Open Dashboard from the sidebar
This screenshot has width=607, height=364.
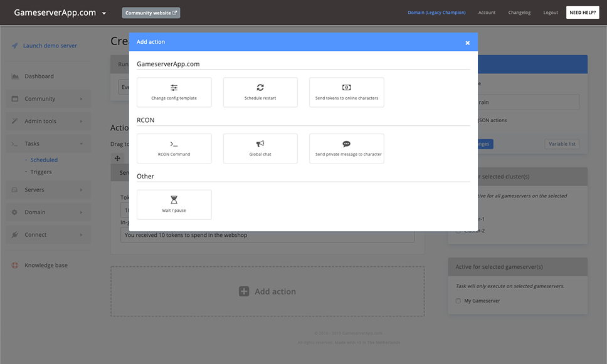[x=39, y=76]
